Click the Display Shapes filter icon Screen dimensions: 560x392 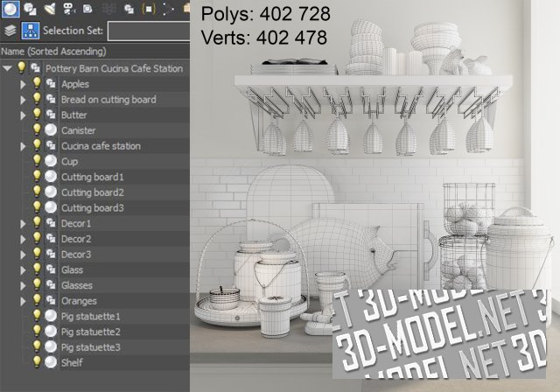[30, 9]
